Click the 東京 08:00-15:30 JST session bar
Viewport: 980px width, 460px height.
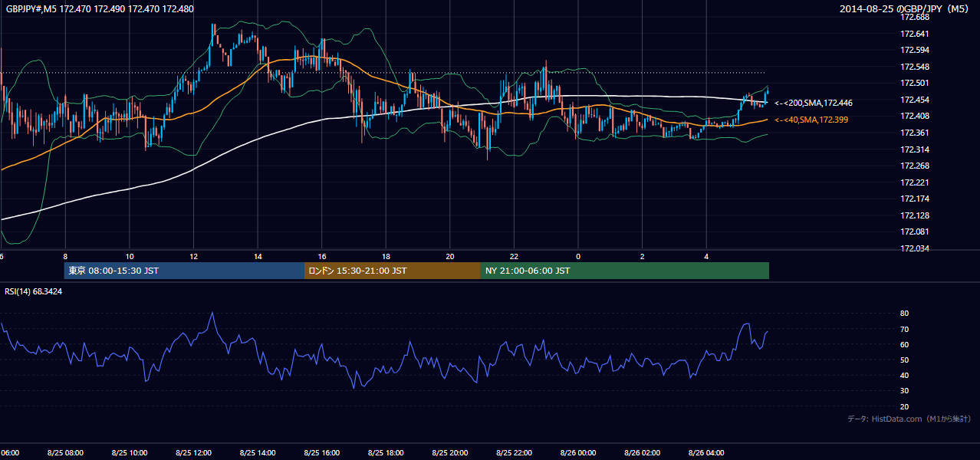coord(184,271)
